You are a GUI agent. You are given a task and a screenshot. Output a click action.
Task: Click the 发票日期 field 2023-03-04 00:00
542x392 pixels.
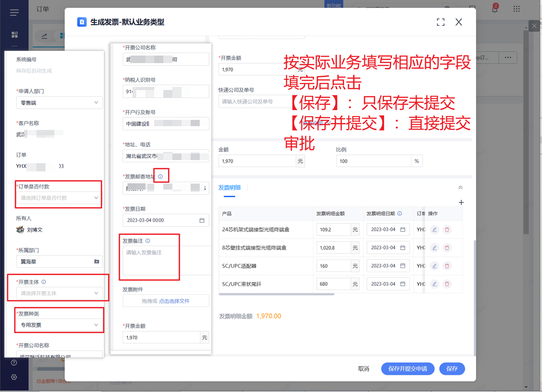pyautogui.click(x=166, y=220)
